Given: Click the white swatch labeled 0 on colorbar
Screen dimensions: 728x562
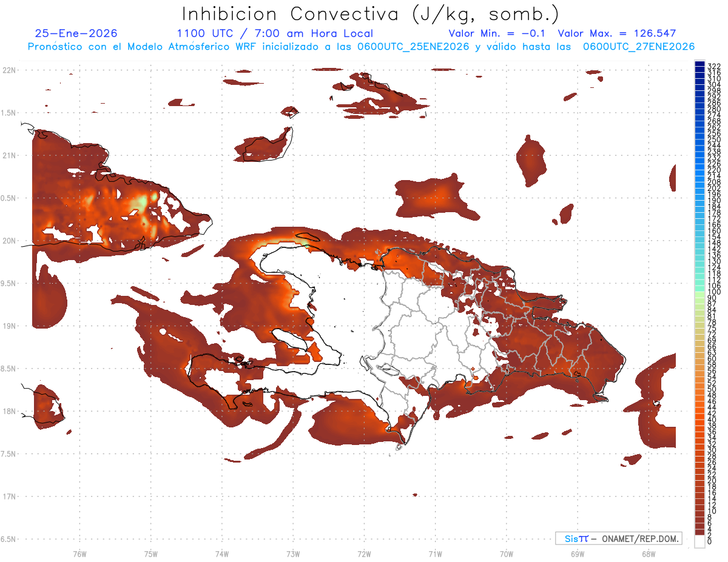Looking at the screenshot, I should click(699, 542).
